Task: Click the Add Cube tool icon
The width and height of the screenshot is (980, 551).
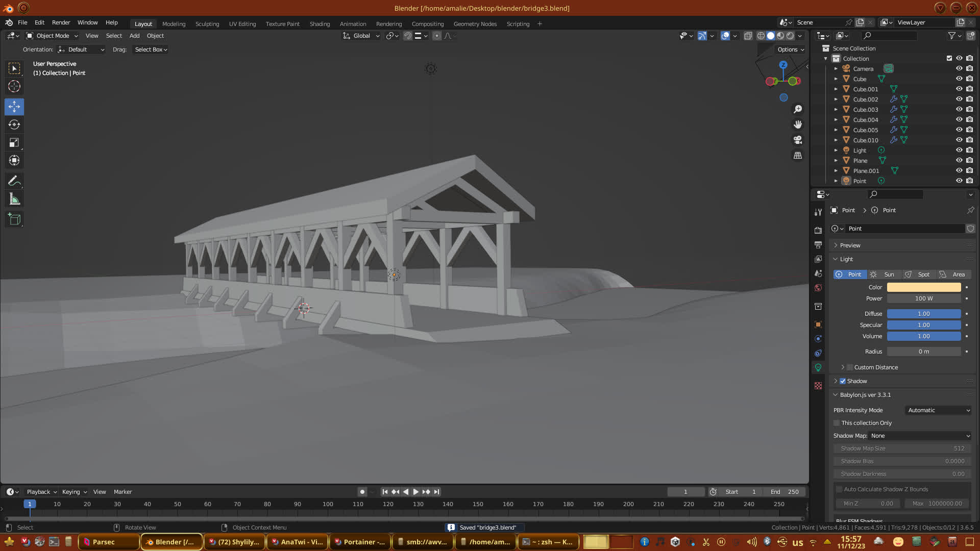Action: (x=14, y=219)
